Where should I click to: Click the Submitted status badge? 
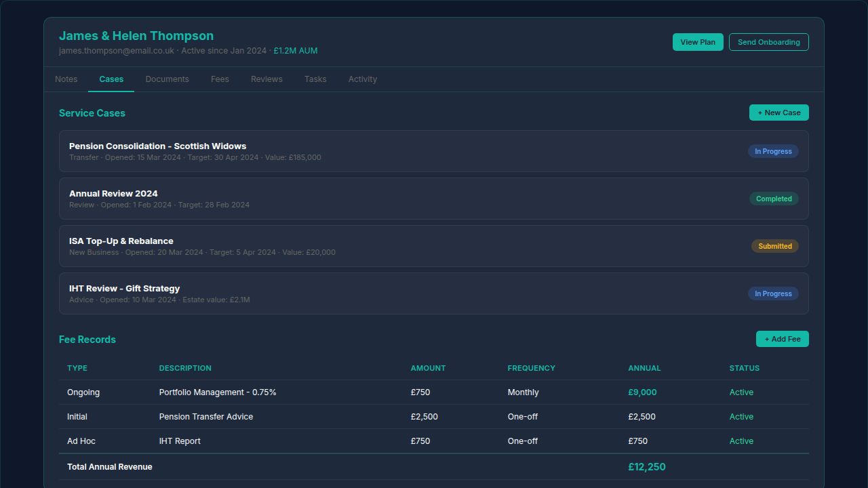774,246
